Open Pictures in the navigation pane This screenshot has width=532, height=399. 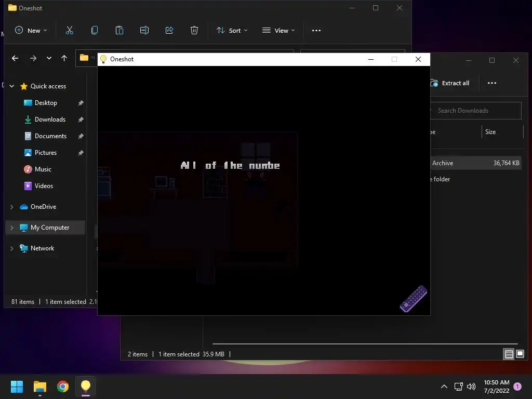click(x=46, y=153)
